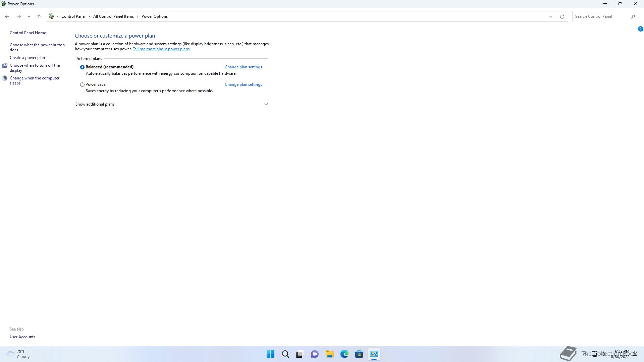
Task: Launch Microsoft Edge from the taskbar
Action: tap(344, 354)
